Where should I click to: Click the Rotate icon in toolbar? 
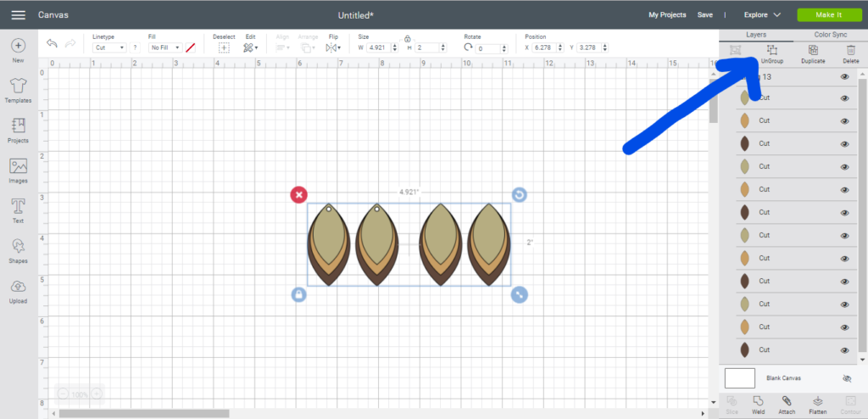[468, 47]
